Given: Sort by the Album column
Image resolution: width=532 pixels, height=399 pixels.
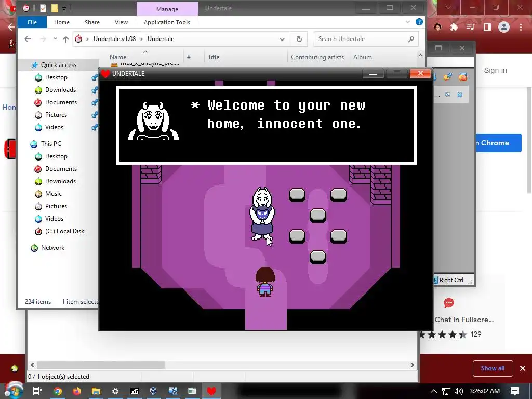Looking at the screenshot, I should [x=362, y=57].
